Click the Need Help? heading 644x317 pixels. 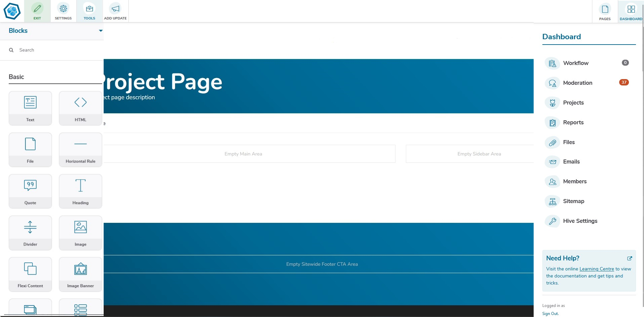[562, 258]
